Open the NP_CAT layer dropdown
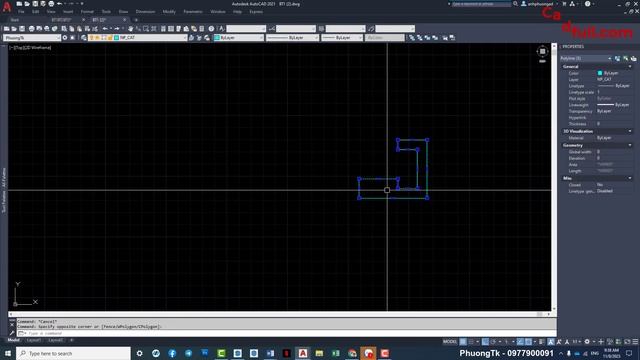Screen dimensions: 640x360 (x=138, y=38)
